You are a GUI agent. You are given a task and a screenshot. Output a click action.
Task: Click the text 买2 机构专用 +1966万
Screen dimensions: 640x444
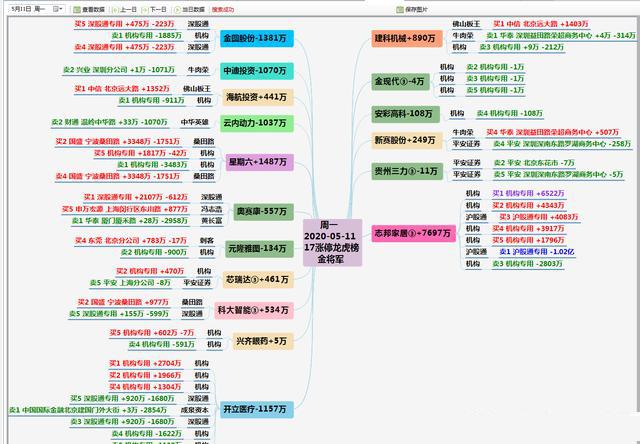coord(145,375)
